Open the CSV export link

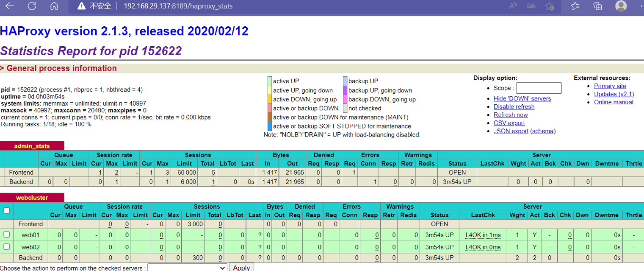[509, 123]
